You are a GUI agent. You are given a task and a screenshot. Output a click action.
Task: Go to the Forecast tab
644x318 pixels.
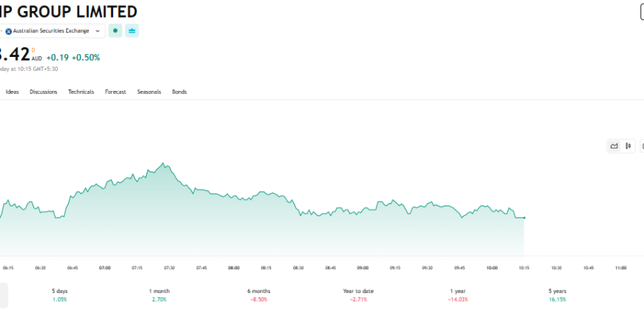[x=115, y=92]
